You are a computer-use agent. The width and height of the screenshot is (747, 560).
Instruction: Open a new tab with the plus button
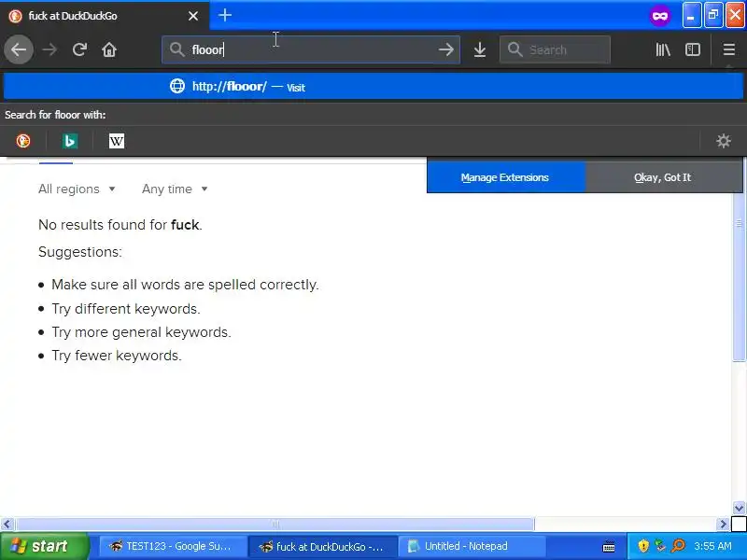[225, 15]
